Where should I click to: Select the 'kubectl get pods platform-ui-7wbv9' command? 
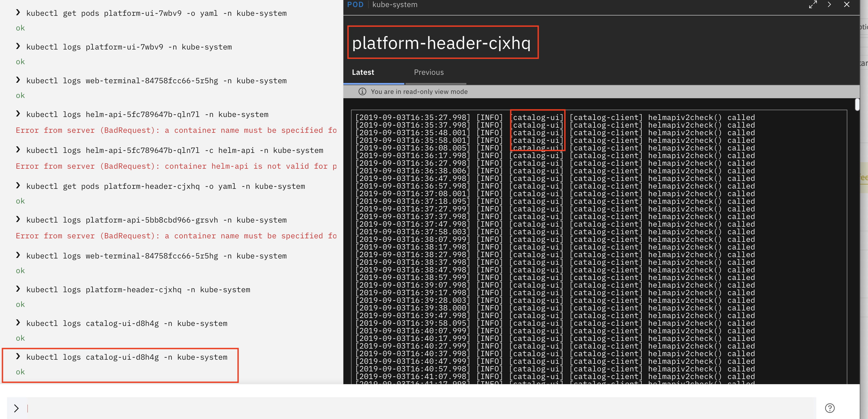[156, 13]
